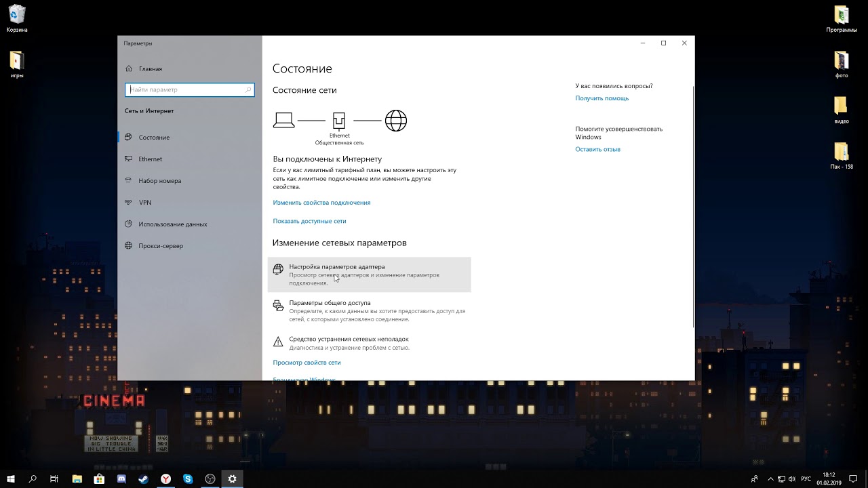Switch input language РУС indicator

[x=806, y=479]
